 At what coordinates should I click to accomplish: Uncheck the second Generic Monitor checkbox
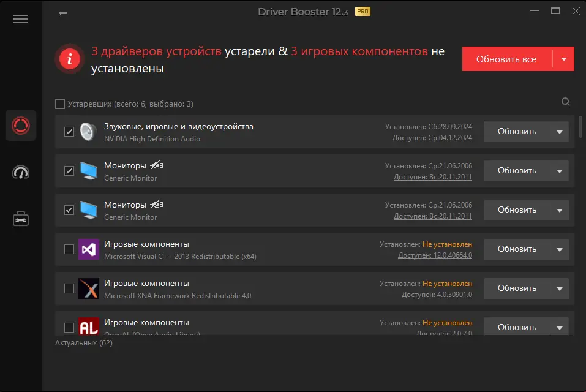pos(69,210)
